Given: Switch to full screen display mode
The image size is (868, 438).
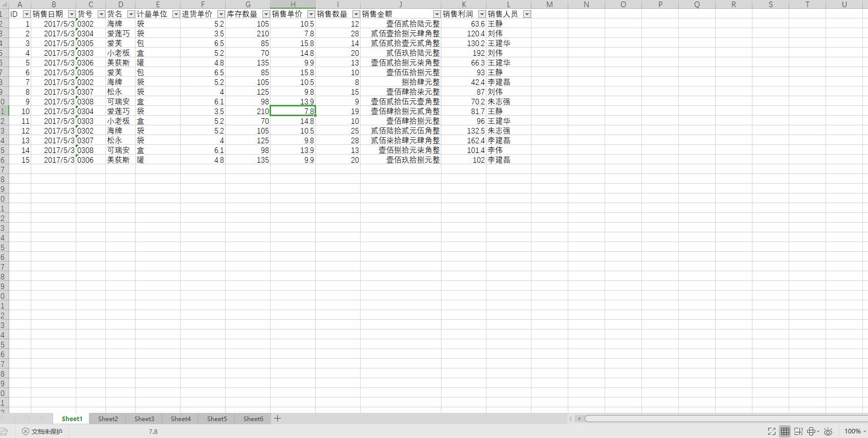Looking at the screenshot, I should pyautogui.click(x=771, y=431).
